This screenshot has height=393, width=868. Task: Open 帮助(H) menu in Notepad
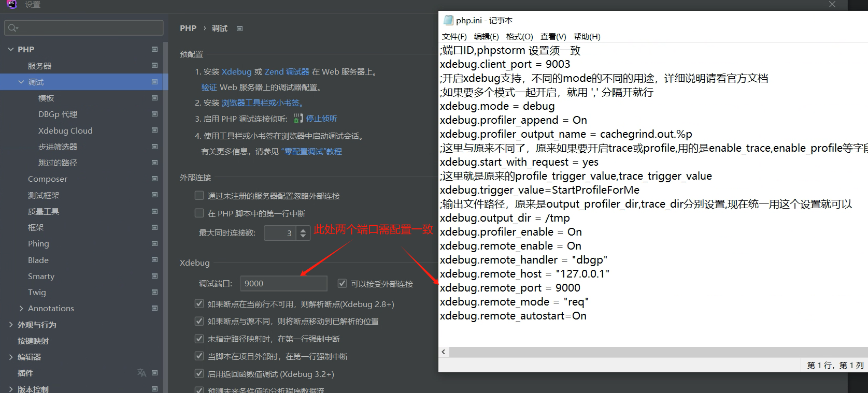pyautogui.click(x=587, y=37)
